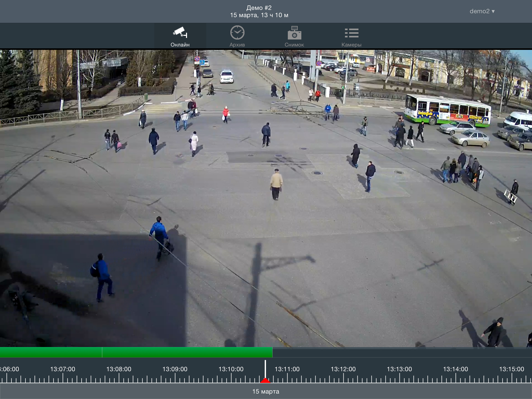The height and width of the screenshot is (399, 532).
Task: Expand the demo2 account dropdown
Action: [482, 11]
